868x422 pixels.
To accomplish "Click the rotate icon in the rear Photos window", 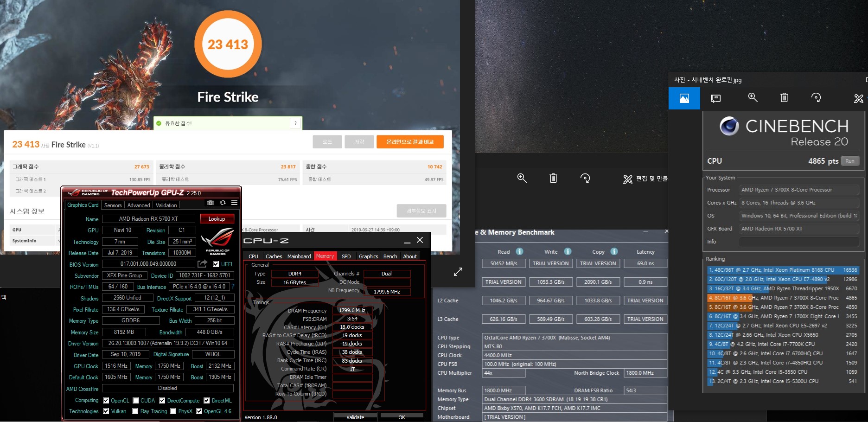I will pos(585,178).
